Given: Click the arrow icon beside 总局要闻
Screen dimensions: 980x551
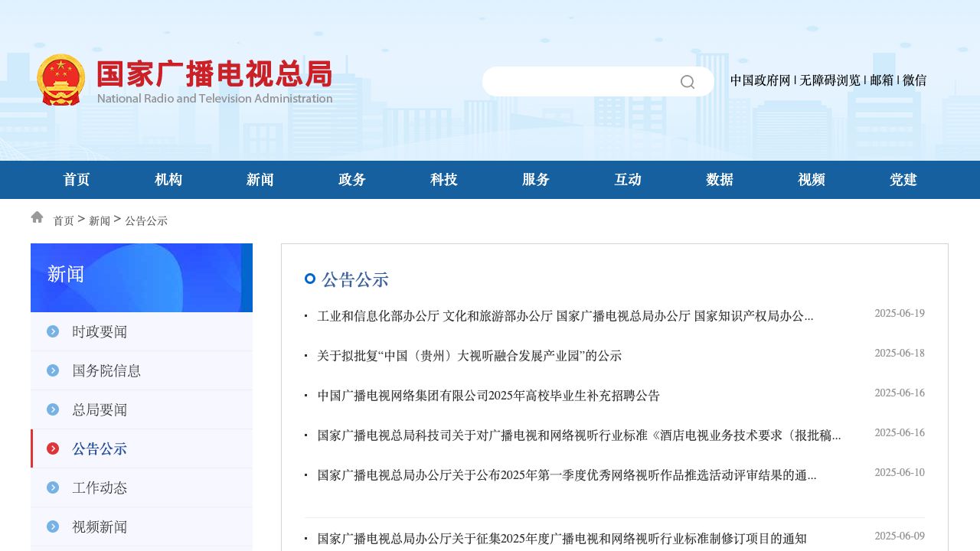Looking at the screenshot, I should (53, 409).
